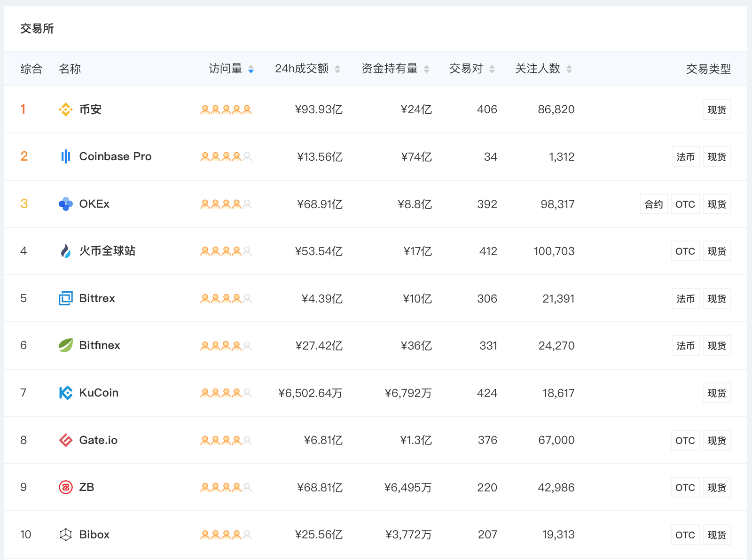Click 现货 tag in 币安 row
The width and height of the screenshot is (752, 560).
717,109
